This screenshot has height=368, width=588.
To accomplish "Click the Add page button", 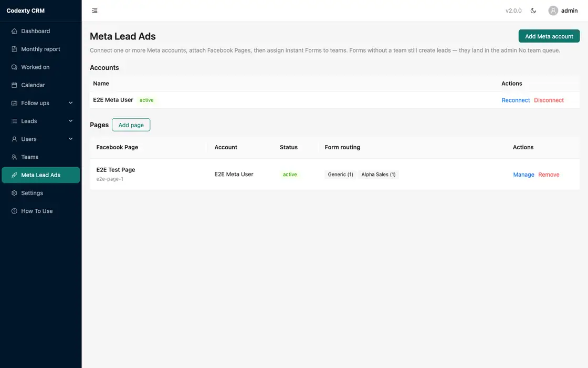I will (131, 125).
